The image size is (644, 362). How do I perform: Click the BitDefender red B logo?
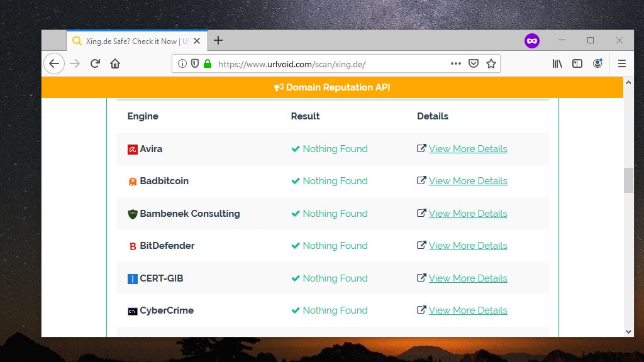point(133,246)
